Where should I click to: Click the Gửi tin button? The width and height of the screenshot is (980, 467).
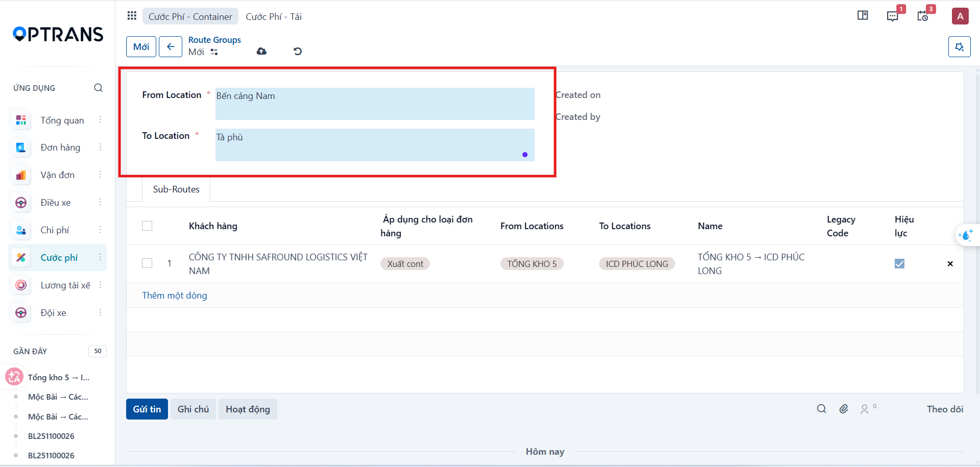click(x=147, y=409)
